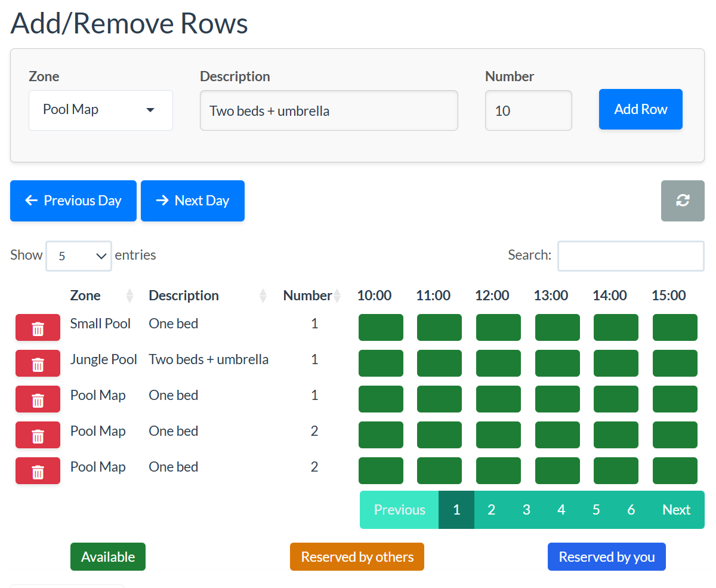Click the trash icon on the fourth row

pos(38,435)
